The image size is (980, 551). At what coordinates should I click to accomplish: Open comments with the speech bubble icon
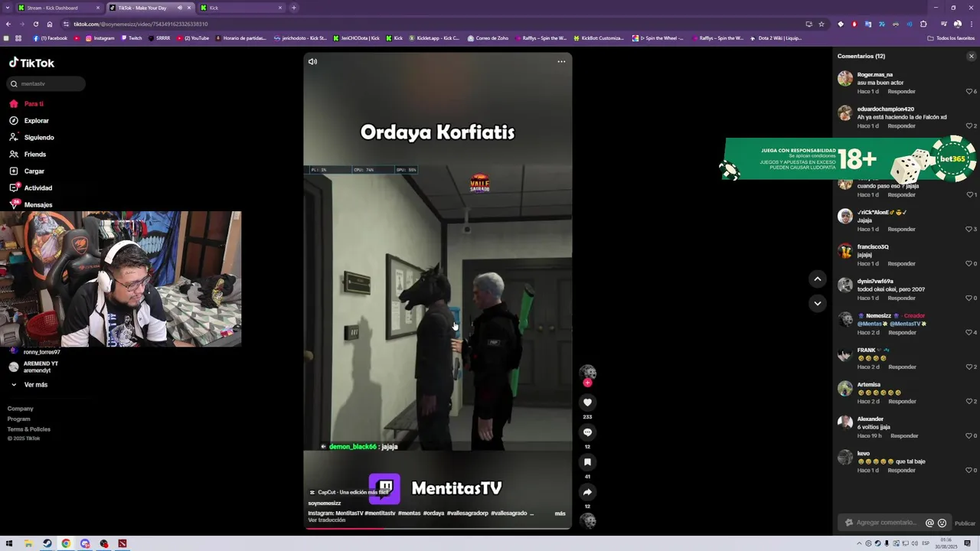[587, 432]
